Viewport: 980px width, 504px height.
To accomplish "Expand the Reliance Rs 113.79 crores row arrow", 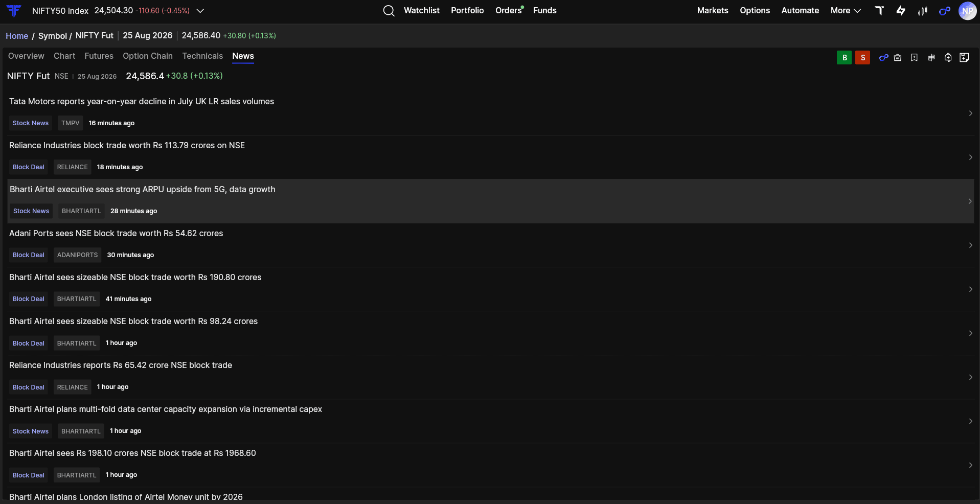I will pos(970,157).
